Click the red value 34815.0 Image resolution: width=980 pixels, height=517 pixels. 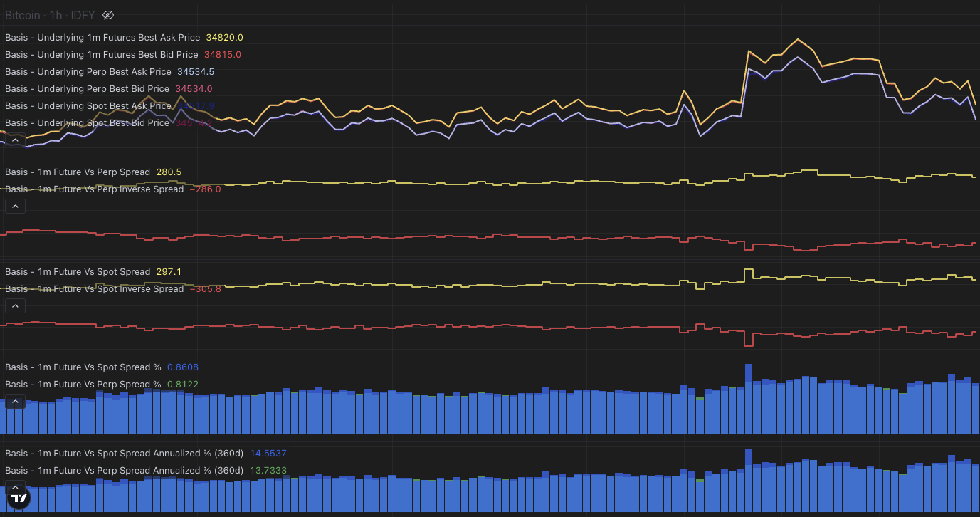point(223,54)
